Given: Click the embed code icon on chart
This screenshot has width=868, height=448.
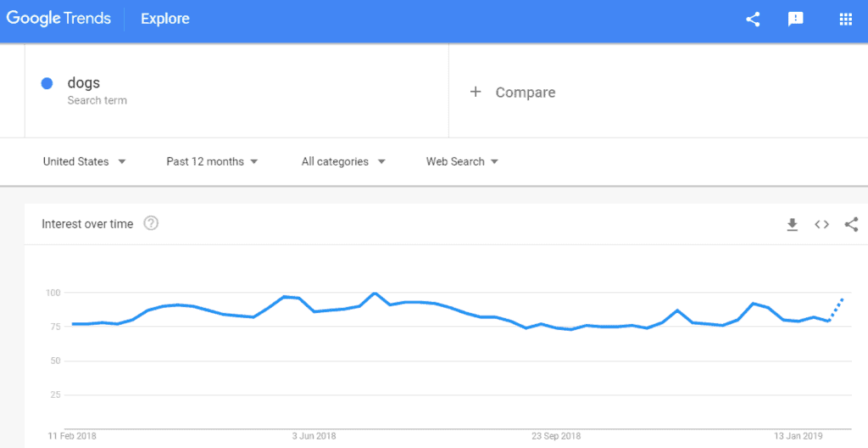Looking at the screenshot, I should [x=821, y=224].
